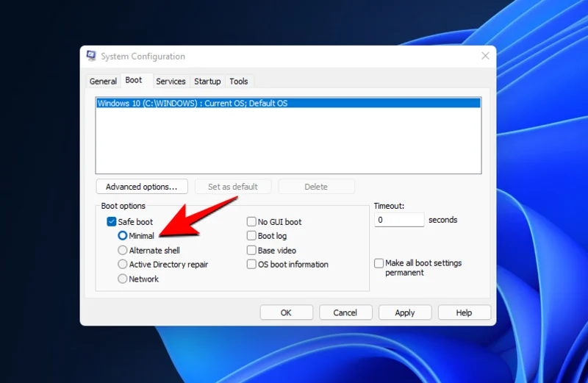Viewport: 588px width, 383px height.
Task: Open Advanced options for boot
Action: [141, 187]
